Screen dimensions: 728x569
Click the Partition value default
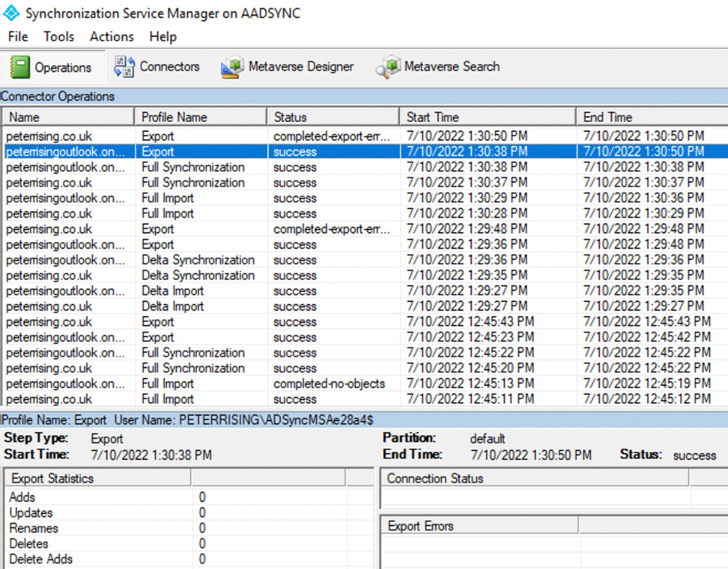(x=487, y=439)
